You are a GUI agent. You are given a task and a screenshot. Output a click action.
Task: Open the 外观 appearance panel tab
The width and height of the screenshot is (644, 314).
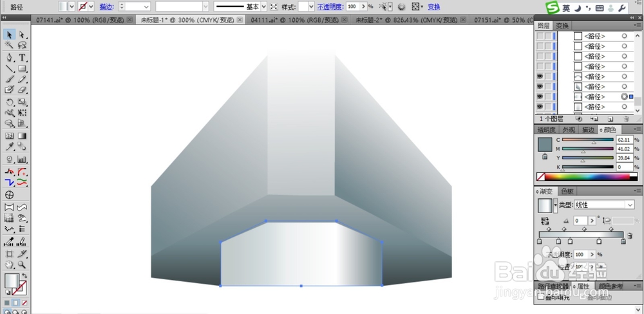click(x=569, y=130)
